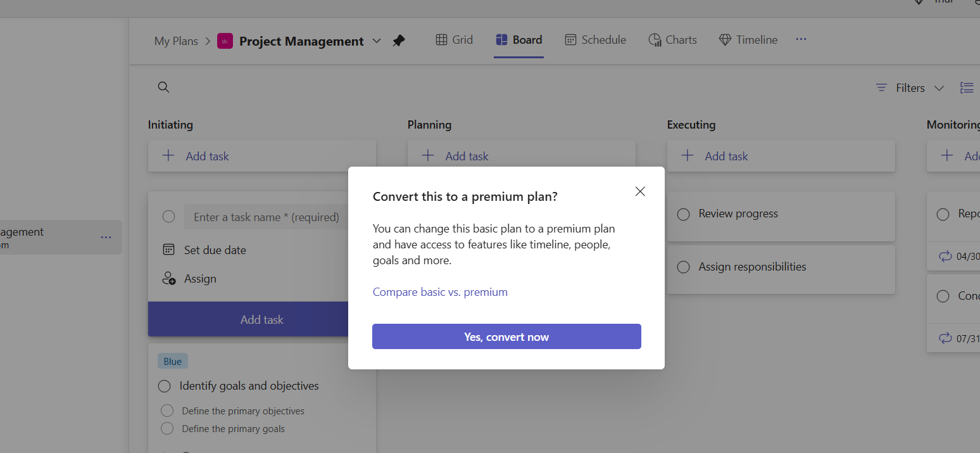Screen dimensions: 980x453
Task: Click the calendar icon for Set due date
Action: (x=168, y=250)
